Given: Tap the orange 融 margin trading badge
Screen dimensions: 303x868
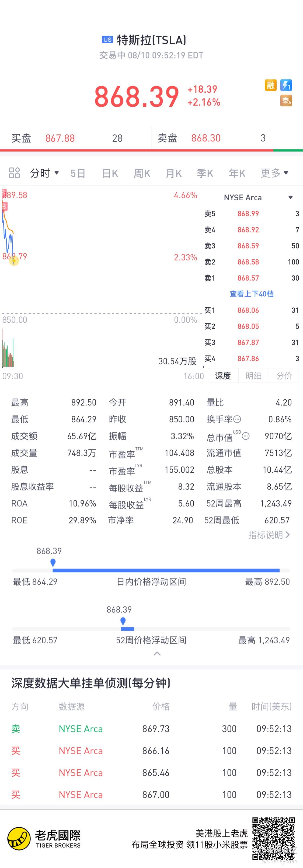Looking at the screenshot, I should click(271, 85).
